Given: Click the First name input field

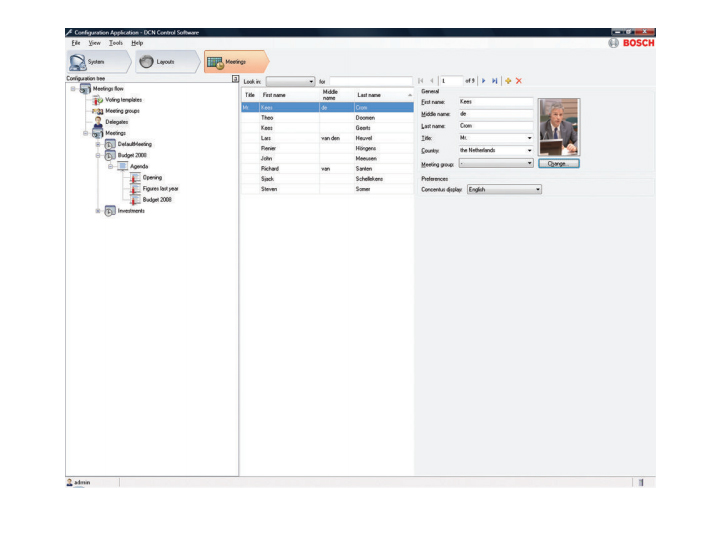Looking at the screenshot, I should [x=494, y=102].
